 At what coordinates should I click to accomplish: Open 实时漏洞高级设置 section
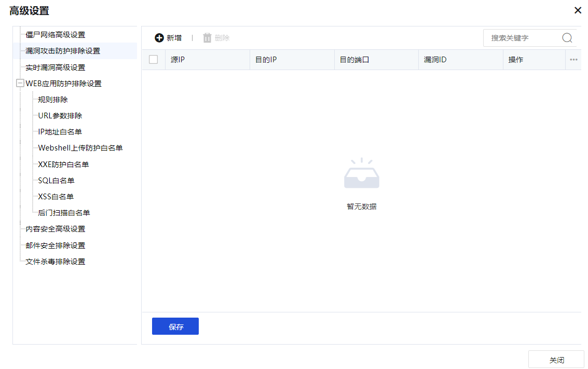pyautogui.click(x=55, y=67)
